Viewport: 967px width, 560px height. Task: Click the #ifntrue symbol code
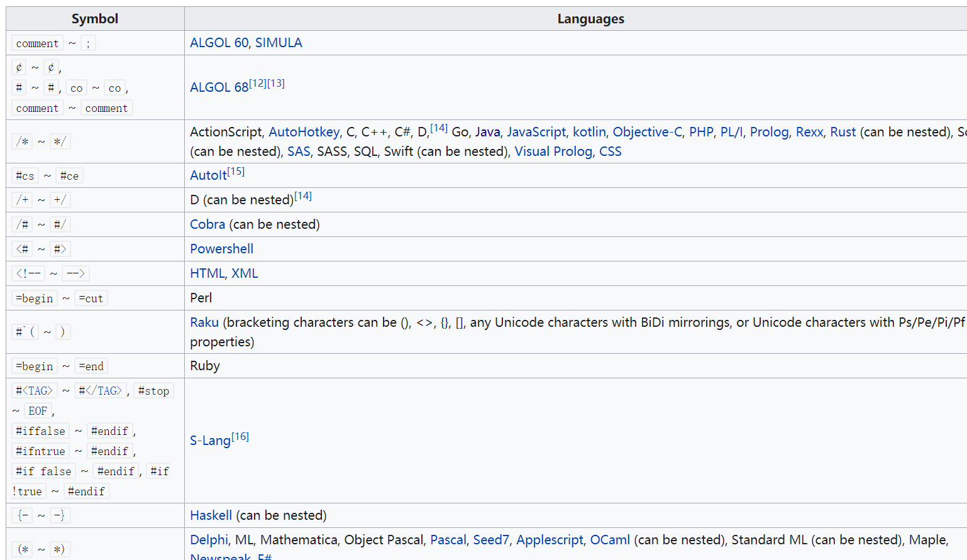click(x=41, y=451)
